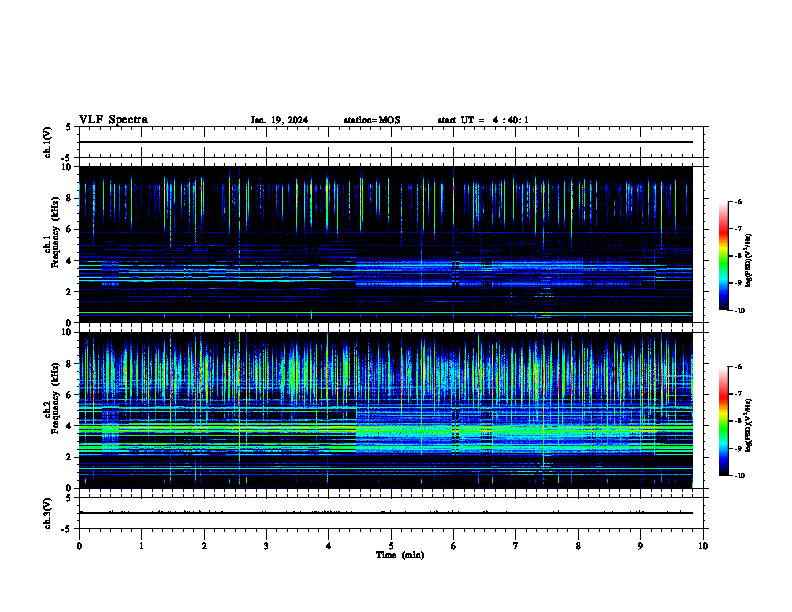Click time axis tick label "1"
This screenshot has height=612, width=792.
pyautogui.click(x=142, y=546)
